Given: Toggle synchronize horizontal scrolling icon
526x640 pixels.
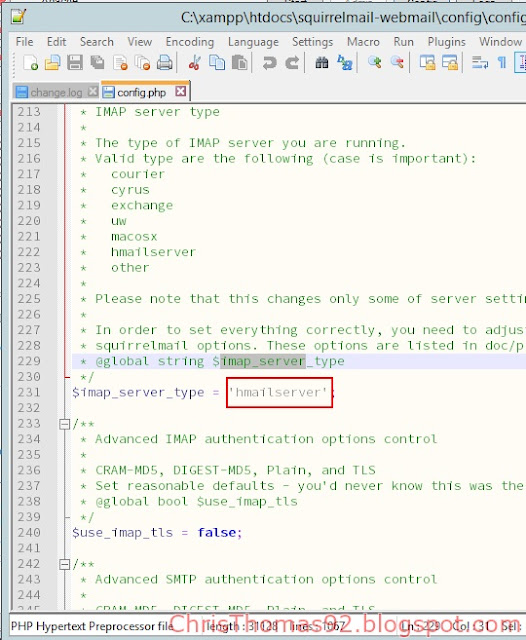Looking at the screenshot, I should coord(450,63).
